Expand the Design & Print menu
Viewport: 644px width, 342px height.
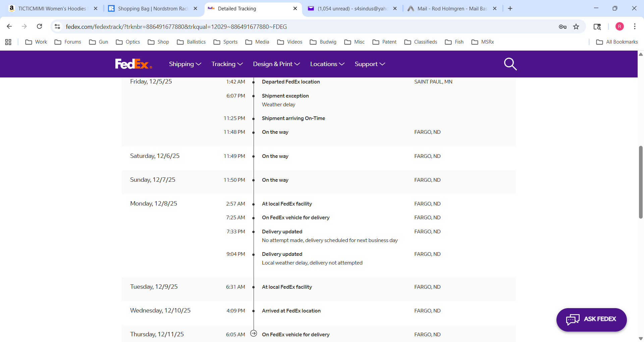coord(276,64)
